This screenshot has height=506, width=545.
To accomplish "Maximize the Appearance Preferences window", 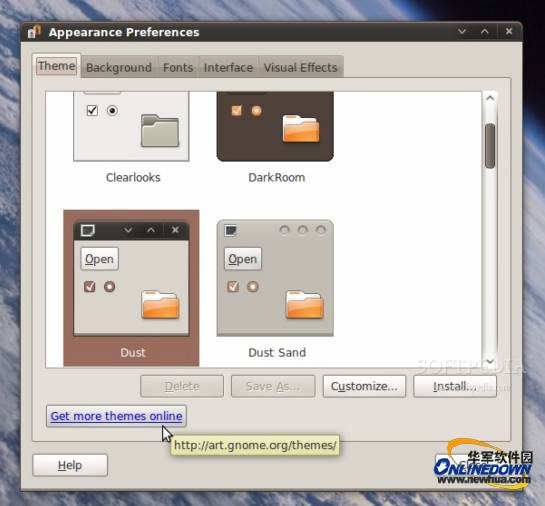I will coord(485,31).
